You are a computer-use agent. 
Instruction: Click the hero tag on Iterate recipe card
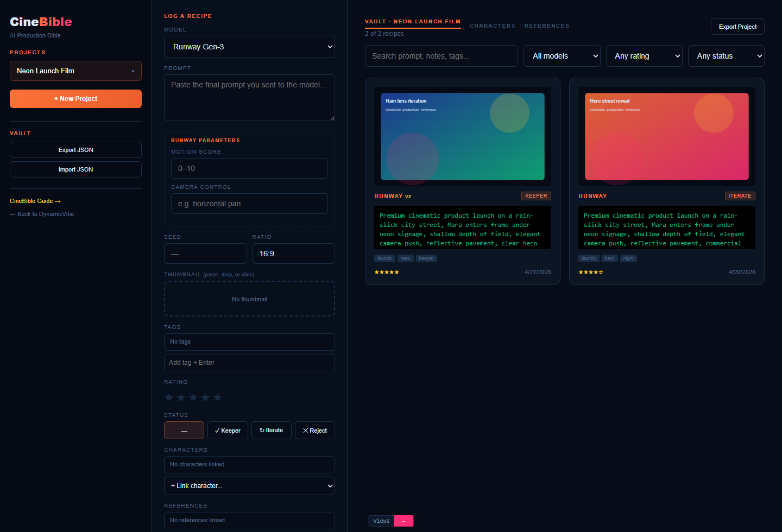(610, 258)
